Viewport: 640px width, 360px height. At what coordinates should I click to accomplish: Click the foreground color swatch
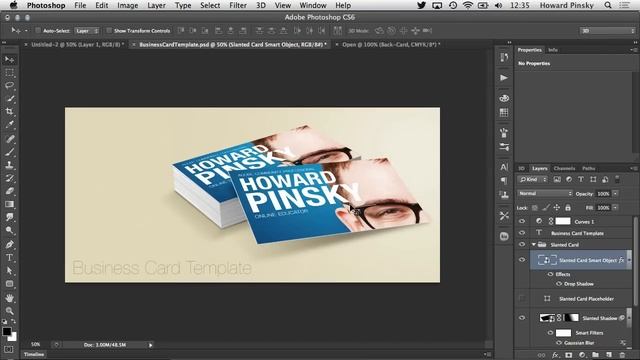click(x=7, y=331)
